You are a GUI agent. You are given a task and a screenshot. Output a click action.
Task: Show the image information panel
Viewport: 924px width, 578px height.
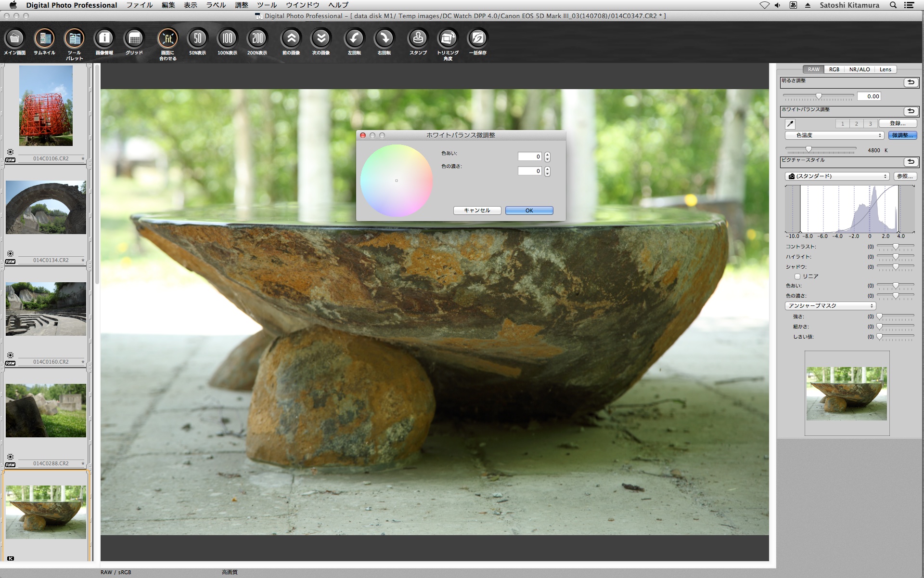coord(104,39)
